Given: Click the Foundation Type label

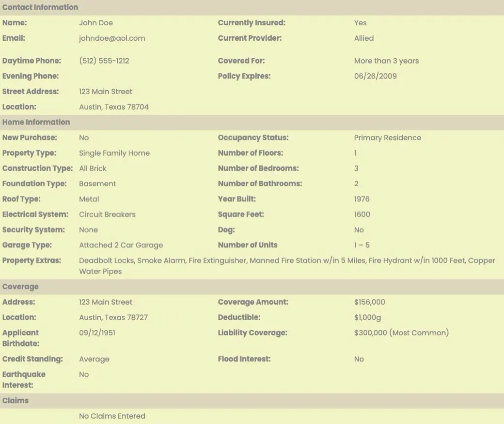Looking at the screenshot, I should point(34,184).
